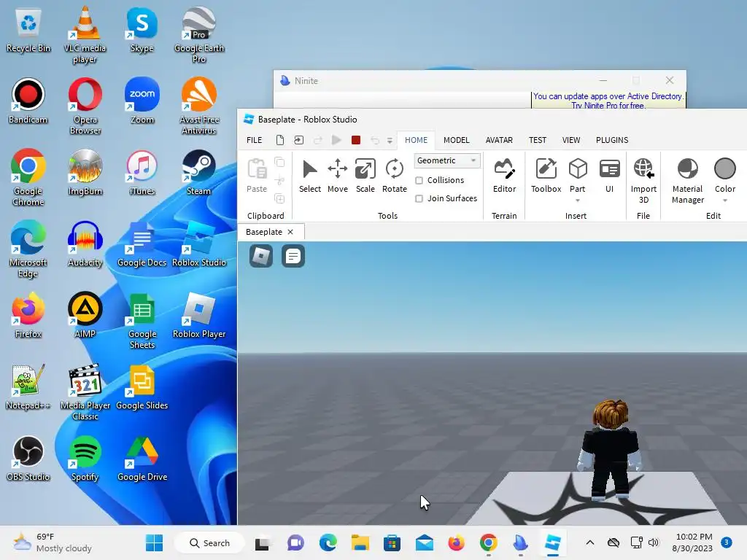This screenshot has height=560, width=747.
Task: Click the Roblox character in viewport
Action: (x=609, y=450)
